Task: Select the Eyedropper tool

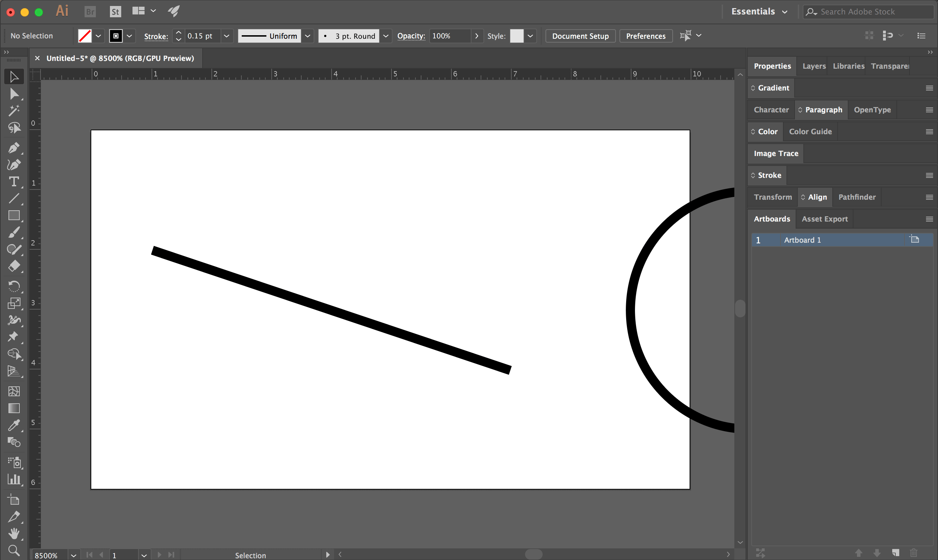Action: coord(14,425)
